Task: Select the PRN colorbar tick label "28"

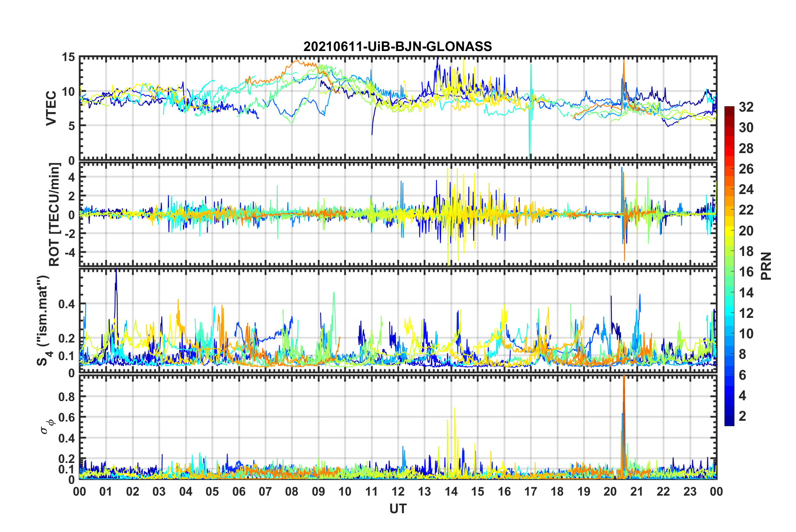Action: click(x=746, y=148)
